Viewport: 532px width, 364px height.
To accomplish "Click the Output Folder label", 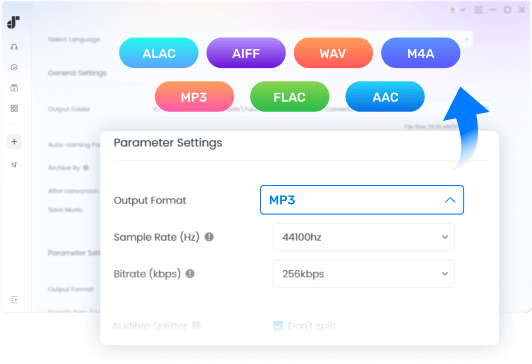I will tap(69, 109).
